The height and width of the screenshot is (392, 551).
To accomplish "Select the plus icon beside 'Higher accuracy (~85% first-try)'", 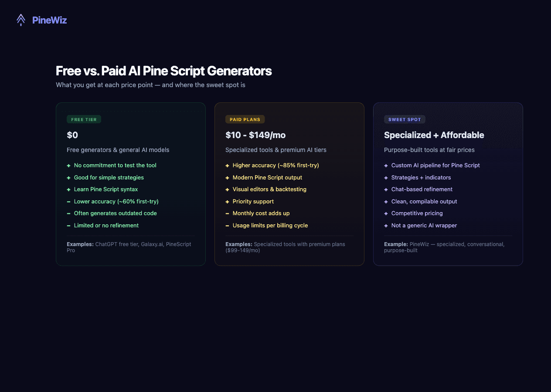I will pyautogui.click(x=227, y=165).
